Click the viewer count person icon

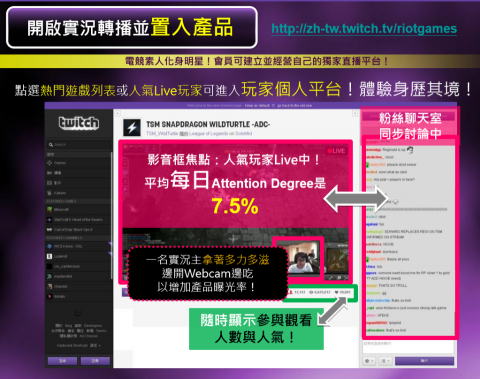[x=291, y=292]
